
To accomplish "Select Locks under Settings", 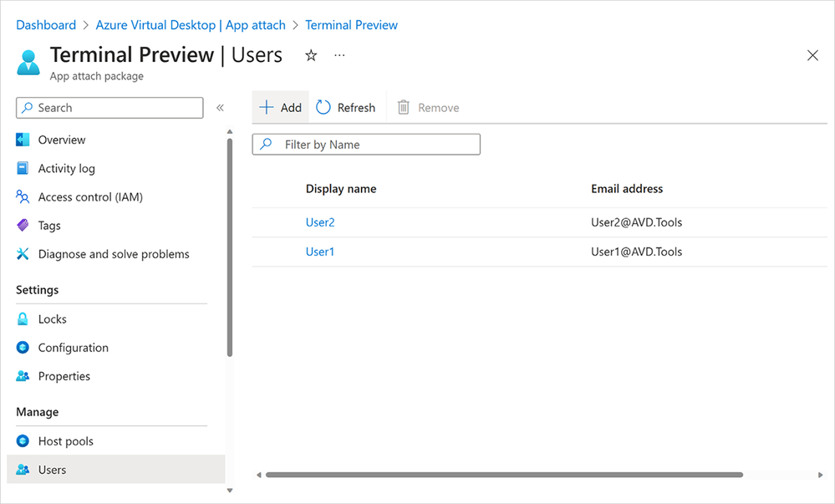I will 52,319.
